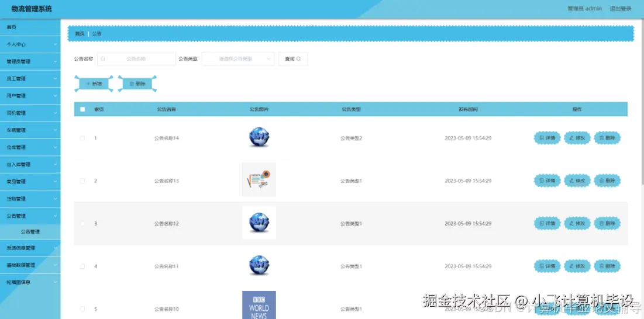Delete the 公告名称11 row

coord(607,266)
